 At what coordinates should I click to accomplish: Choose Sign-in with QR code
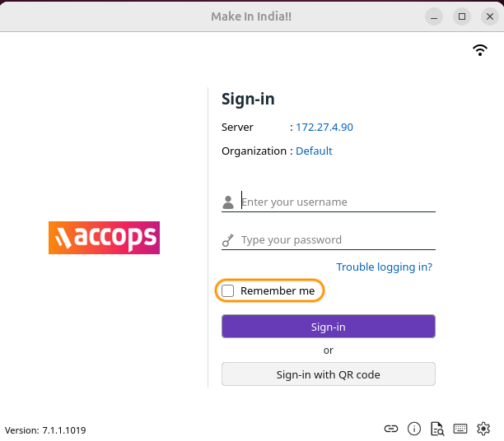pos(328,374)
